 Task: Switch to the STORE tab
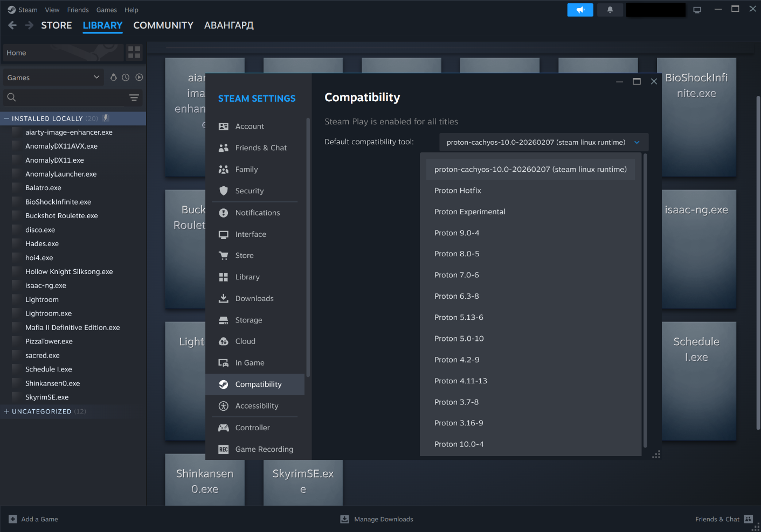pos(57,25)
